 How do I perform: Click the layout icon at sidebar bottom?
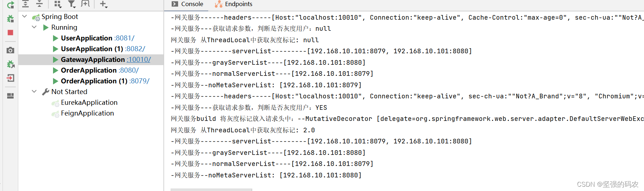pos(10,96)
